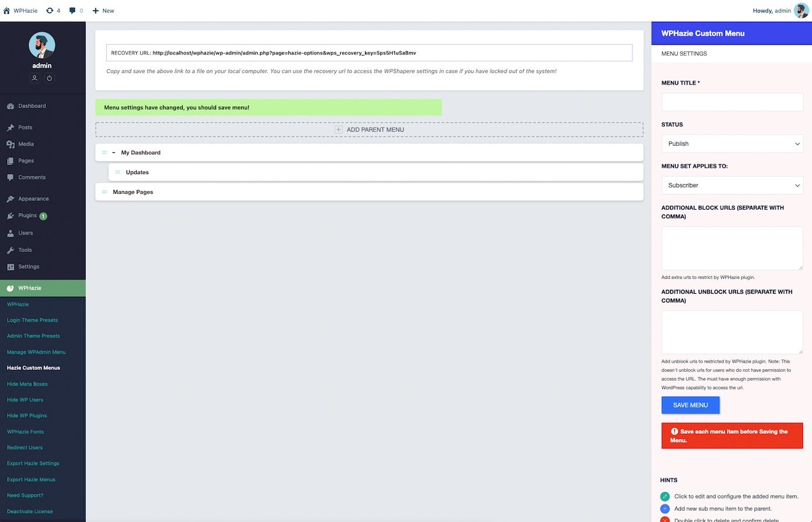The height and width of the screenshot is (522, 812).
Task: Click the Recovery URL text field
Action: 370,52
